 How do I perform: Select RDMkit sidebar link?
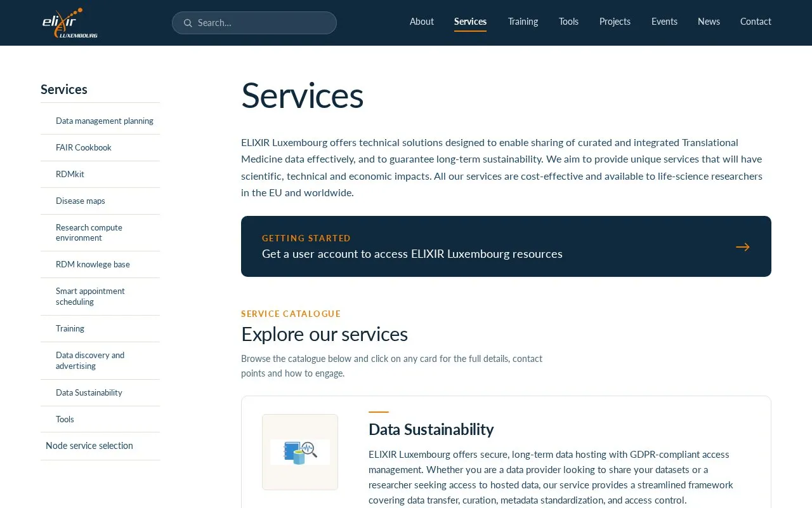70,174
